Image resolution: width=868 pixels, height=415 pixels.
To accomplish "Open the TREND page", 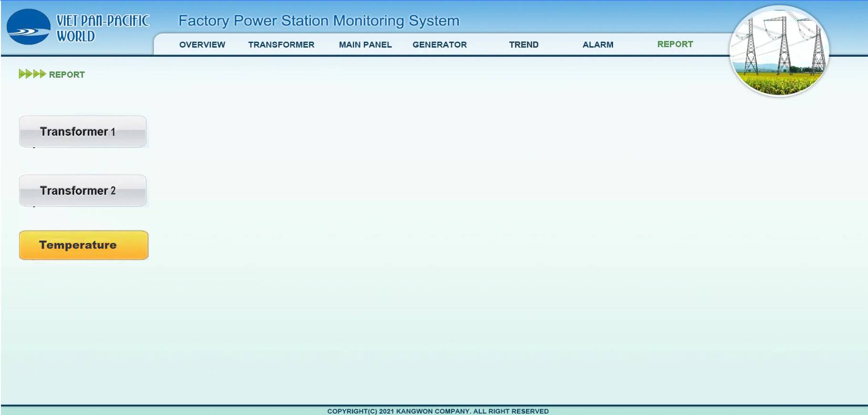I will tap(524, 45).
